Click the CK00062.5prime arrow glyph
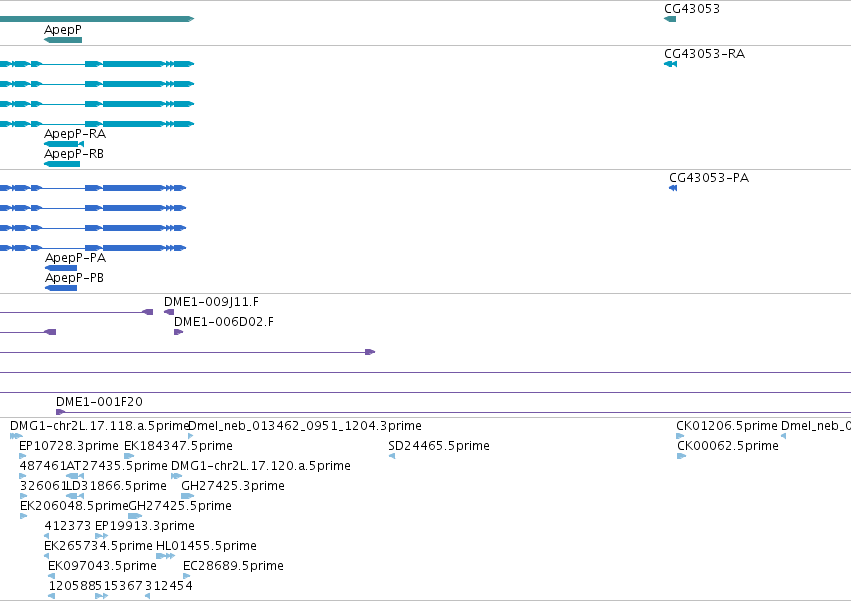The image size is (851, 601). click(x=682, y=456)
